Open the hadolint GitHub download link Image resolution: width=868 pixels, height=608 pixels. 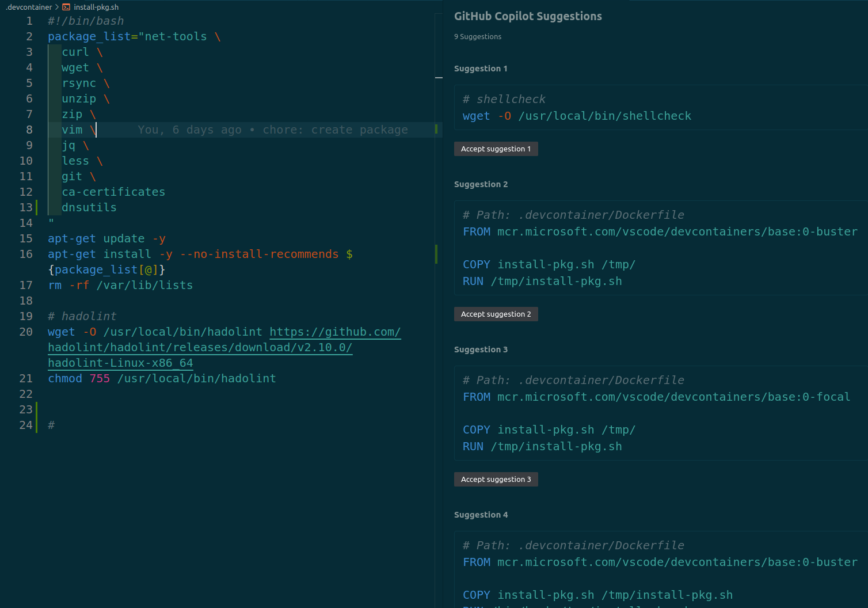pyautogui.click(x=224, y=347)
